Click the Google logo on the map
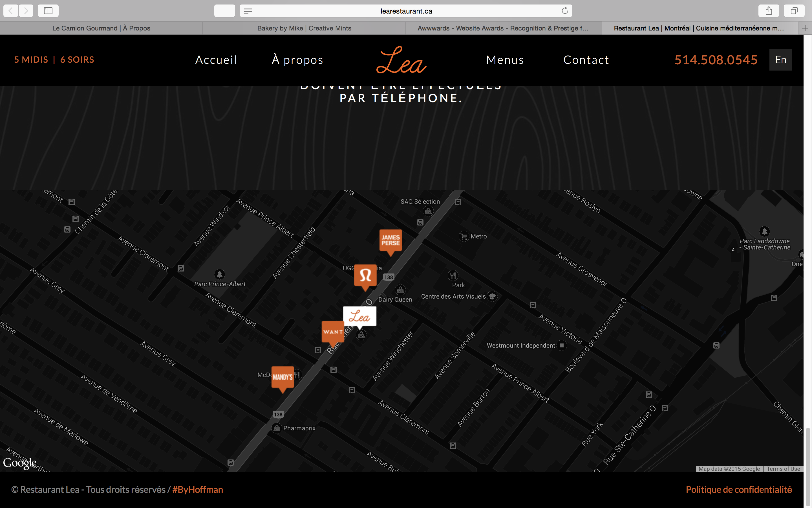The image size is (812, 508). click(x=20, y=463)
